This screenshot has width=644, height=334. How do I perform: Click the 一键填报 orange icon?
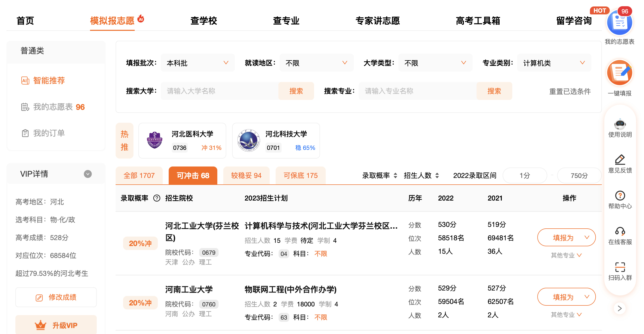(619, 73)
